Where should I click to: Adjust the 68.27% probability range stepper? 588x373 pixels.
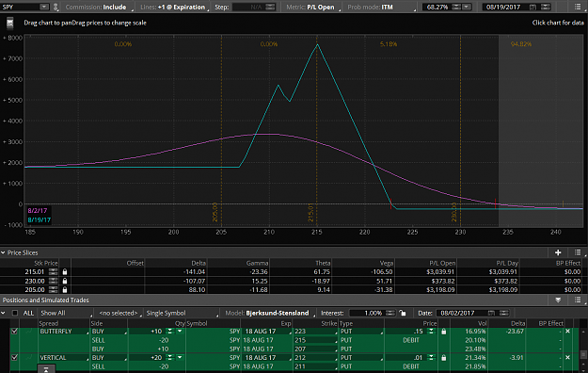tap(456, 7)
